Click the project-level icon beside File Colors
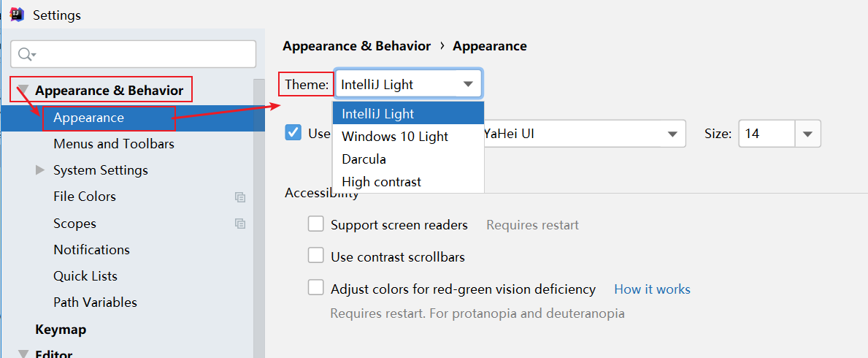 click(x=239, y=197)
